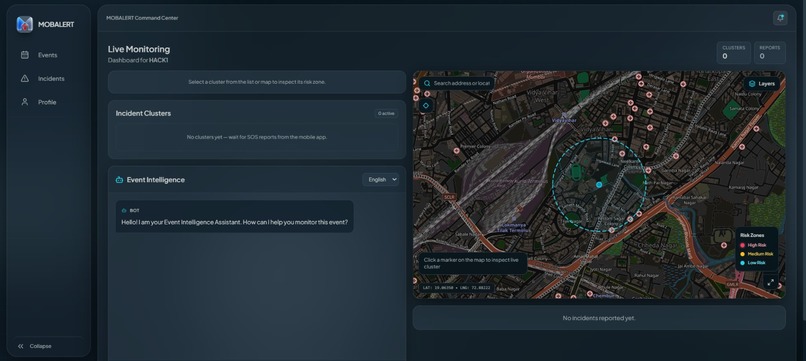Open the Events sidebar item
The image size is (806, 361).
(x=48, y=55)
